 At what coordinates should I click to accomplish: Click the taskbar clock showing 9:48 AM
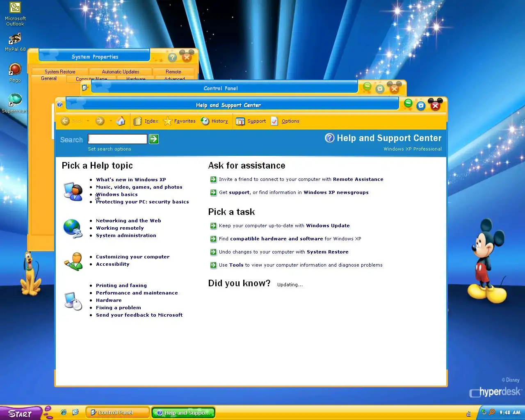click(510, 413)
